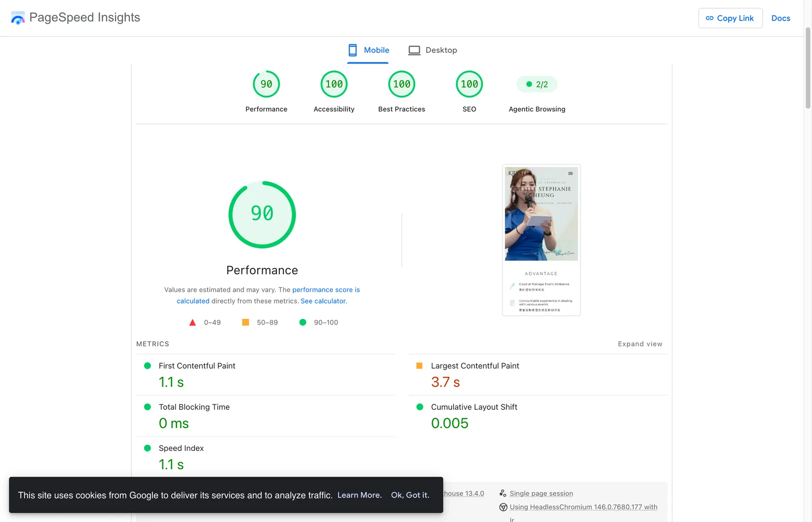The height and width of the screenshot is (522, 812).
Task: Click Cumulative Layout Shift metric label
Action: pos(474,407)
